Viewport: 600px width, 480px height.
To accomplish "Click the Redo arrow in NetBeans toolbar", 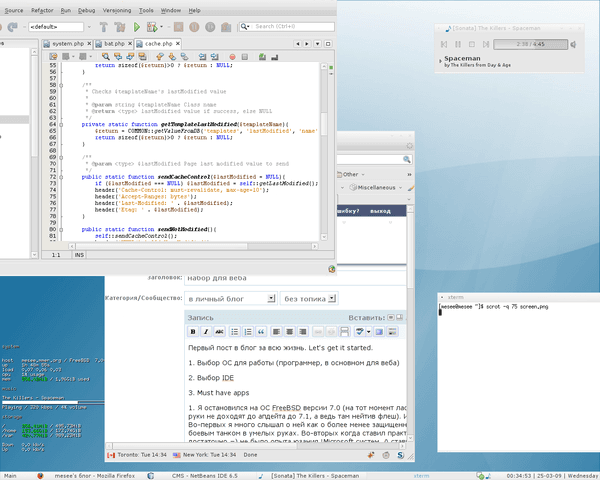I will (13, 26).
